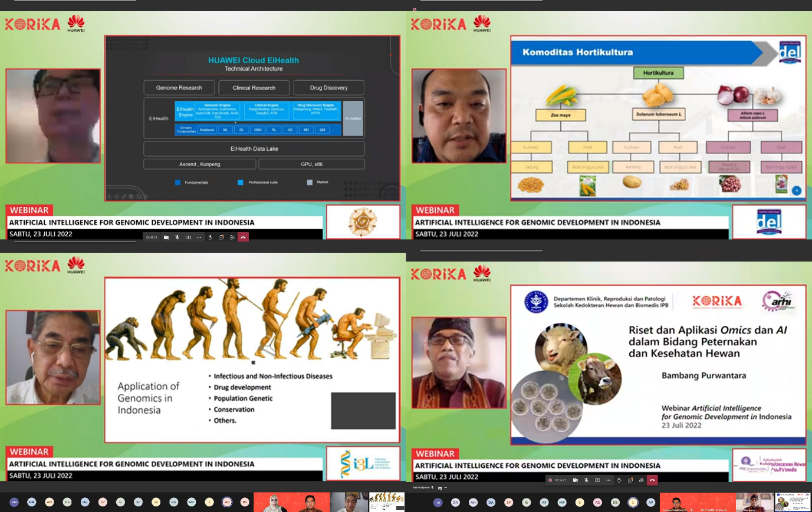Select participant avatar JZ

(156, 502)
